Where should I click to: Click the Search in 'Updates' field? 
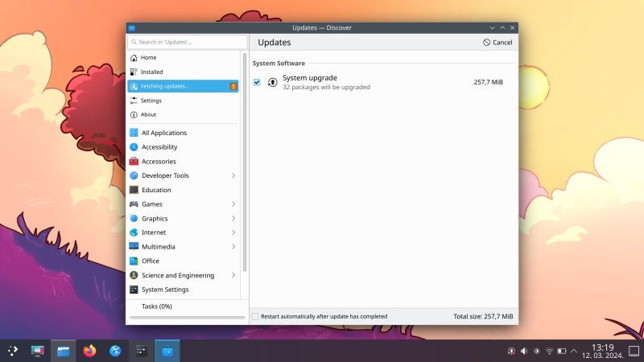point(188,42)
